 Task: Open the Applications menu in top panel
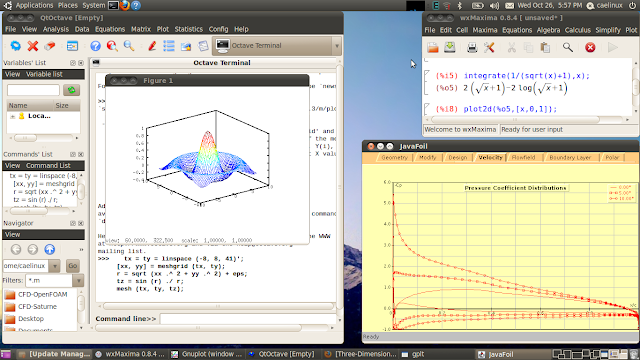click(34, 5)
